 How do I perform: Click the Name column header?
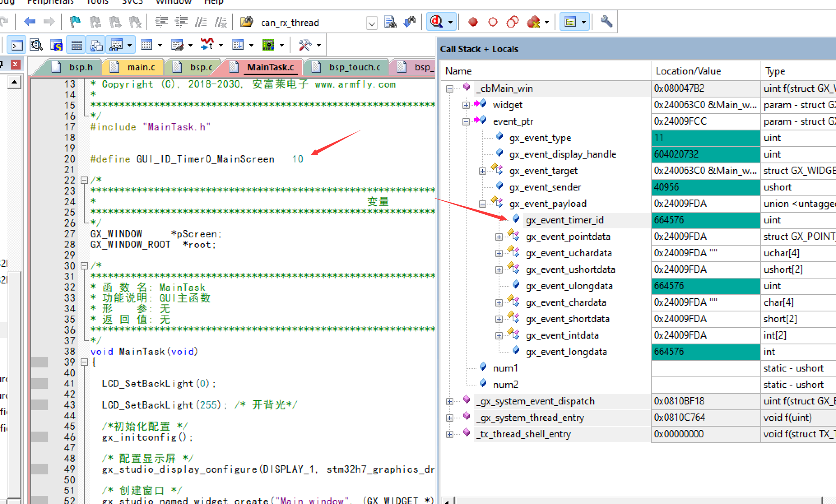(546, 71)
